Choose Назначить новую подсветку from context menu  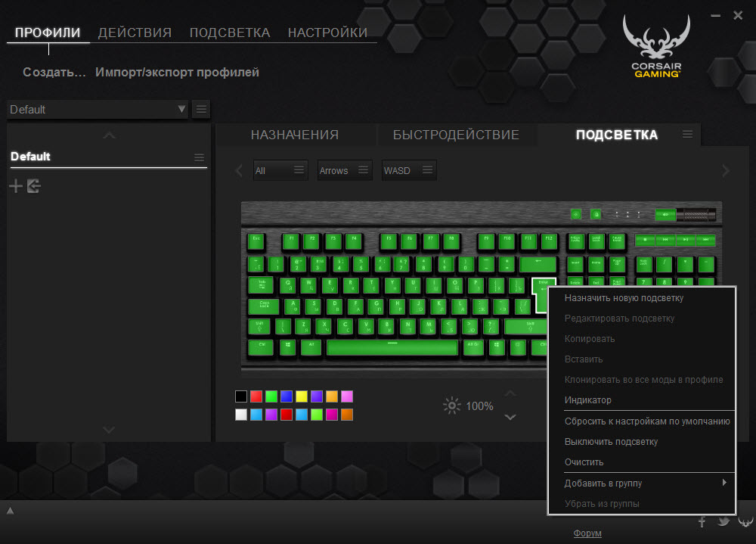coord(624,298)
